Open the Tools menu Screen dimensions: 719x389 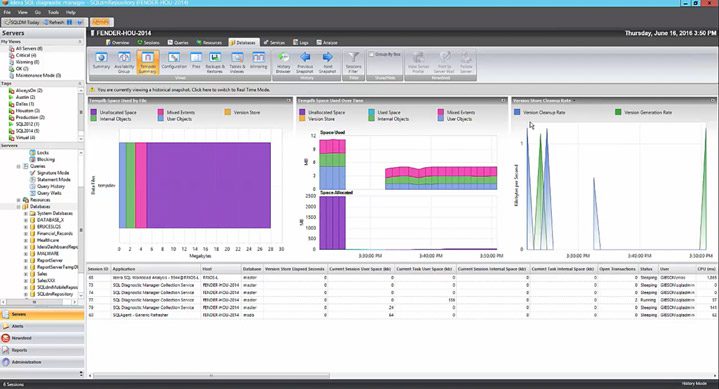(x=53, y=12)
